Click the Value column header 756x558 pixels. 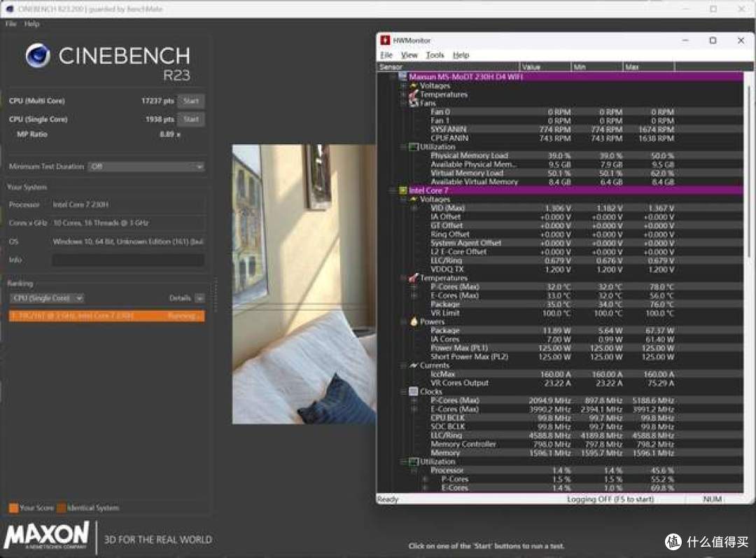pos(545,67)
